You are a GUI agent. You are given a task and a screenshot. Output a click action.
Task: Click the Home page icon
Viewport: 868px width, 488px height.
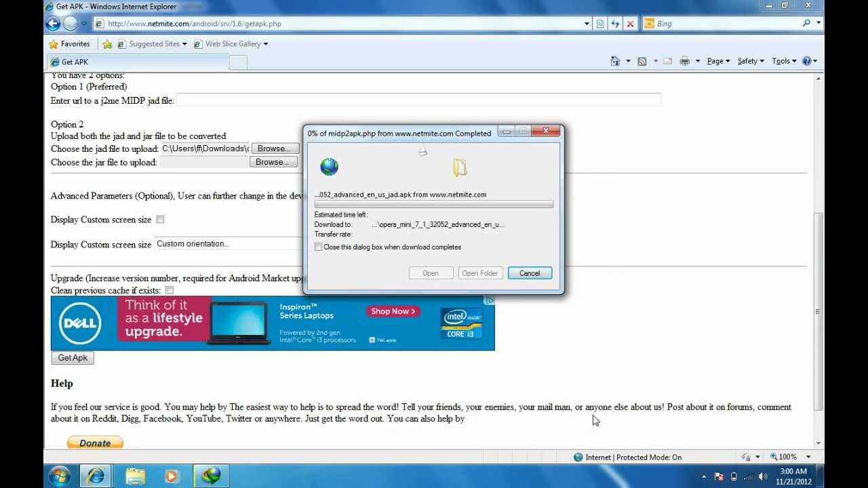click(615, 61)
